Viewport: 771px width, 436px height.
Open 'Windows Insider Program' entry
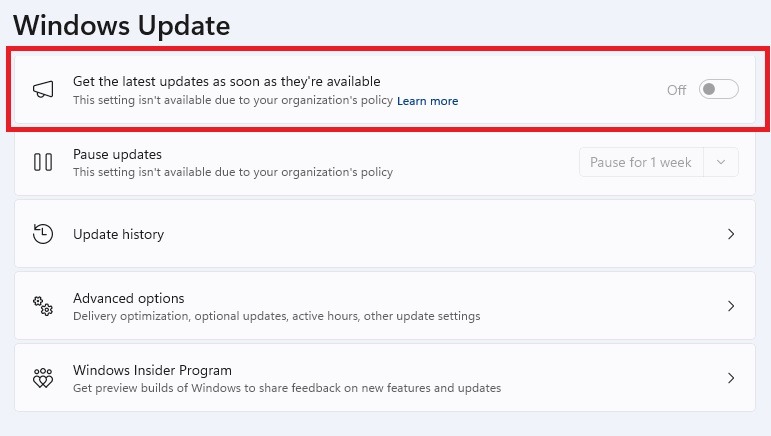[x=385, y=378]
